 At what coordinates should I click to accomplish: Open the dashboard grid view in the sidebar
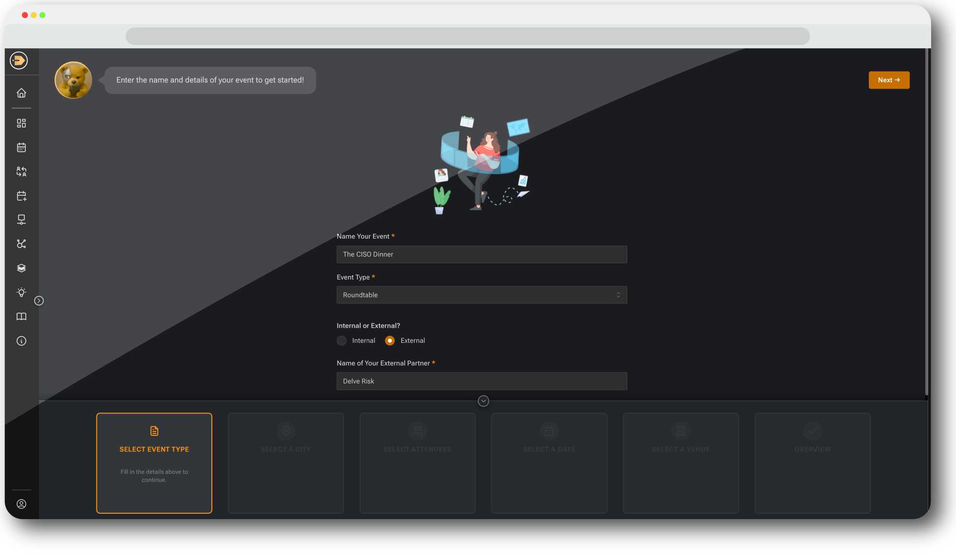[21, 123]
